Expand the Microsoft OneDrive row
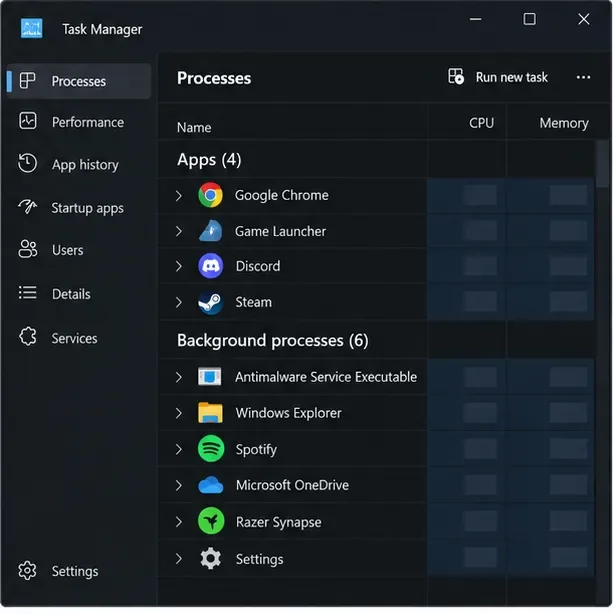The height and width of the screenshot is (614, 613). [179, 486]
